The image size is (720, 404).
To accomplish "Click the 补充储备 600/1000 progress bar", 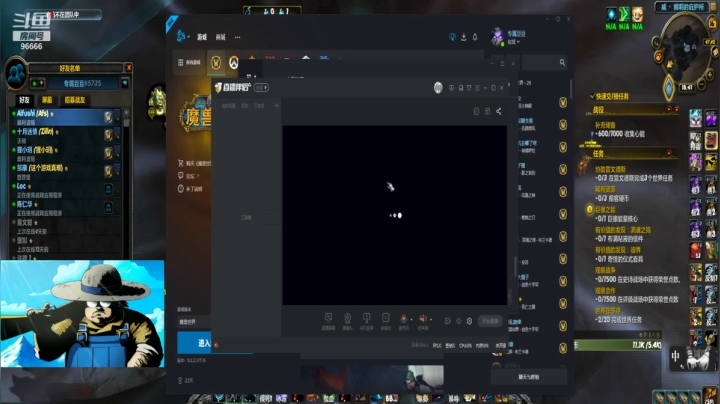I will coord(620,134).
